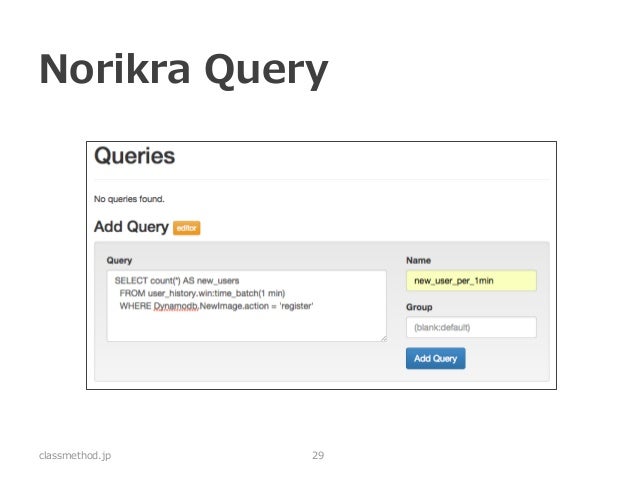The width and height of the screenshot is (638, 479).
Task: Click 'SELECT count(*) AS new_users' line
Action: click(x=177, y=281)
